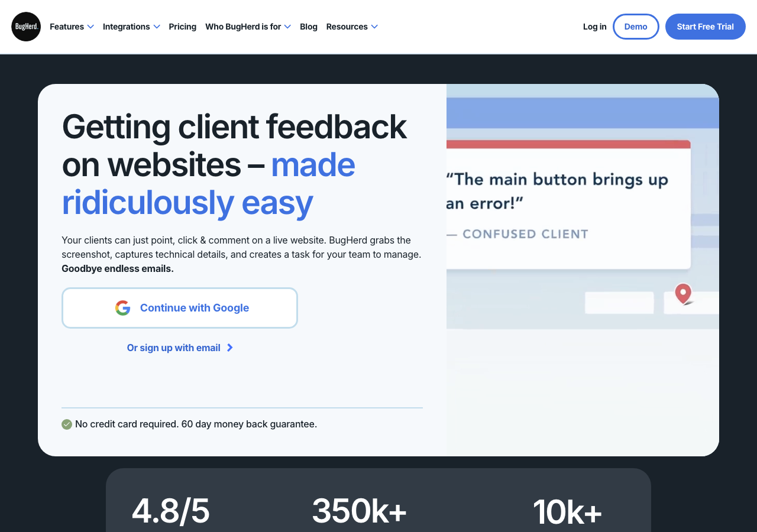Image resolution: width=757 pixels, height=532 pixels.
Task: Click the Continue with Google button
Action: (x=180, y=308)
